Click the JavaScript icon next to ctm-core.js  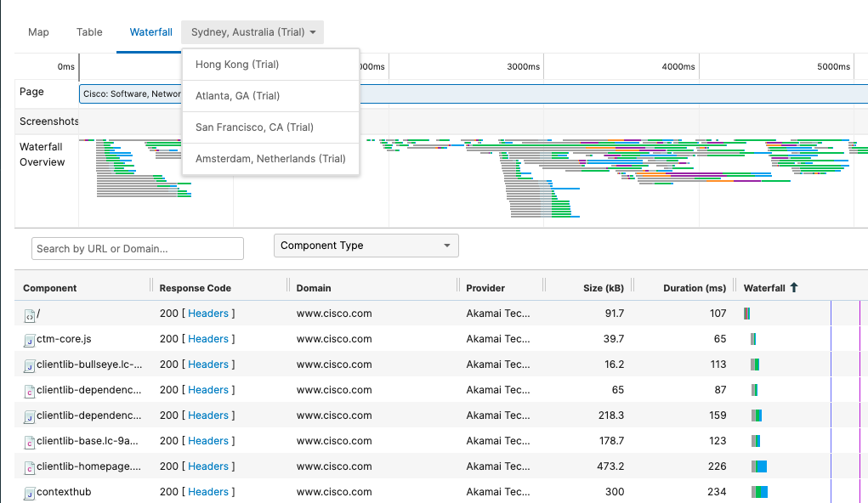[30, 340]
